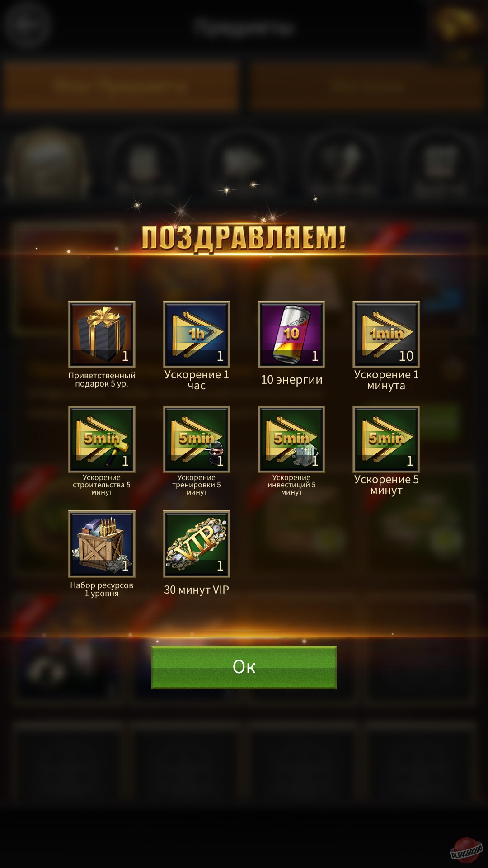Open the Набор ресурсов 1 уровня crate icon

click(x=102, y=544)
